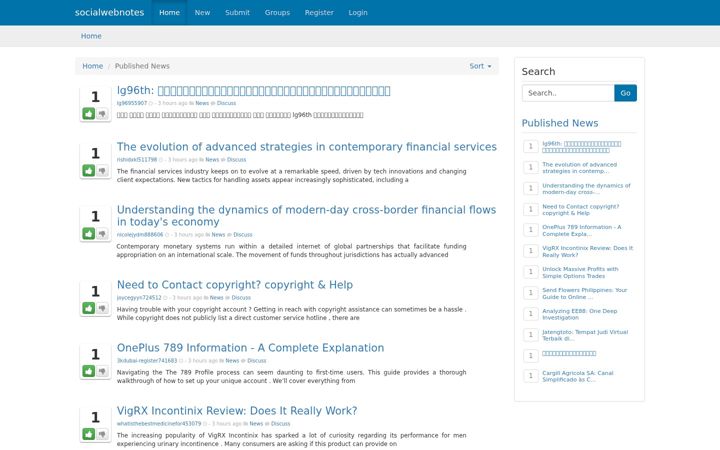The height and width of the screenshot is (450, 720).
Task: Click Discuss under OnePlus 789 post
Action: [257, 360]
